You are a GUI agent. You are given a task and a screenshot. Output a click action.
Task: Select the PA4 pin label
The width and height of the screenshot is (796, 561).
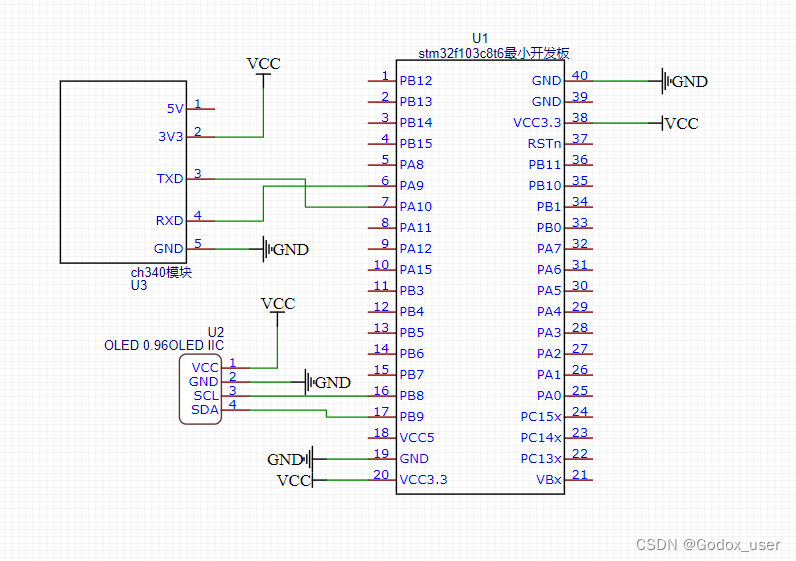(x=549, y=312)
